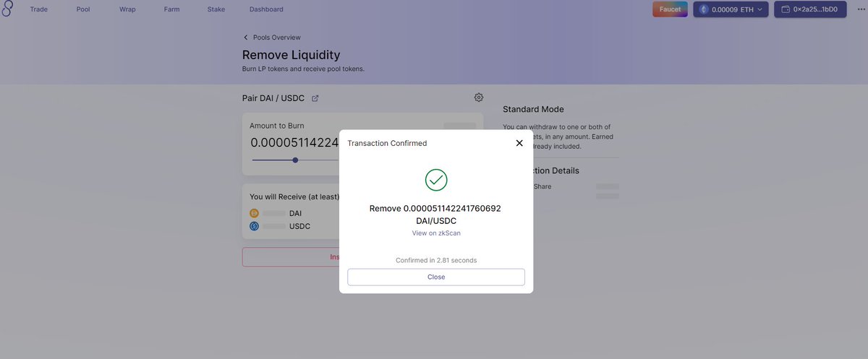The height and width of the screenshot is (359, 868).
Task: Go back to Pools Overview
Action: (x=271, y=38)
